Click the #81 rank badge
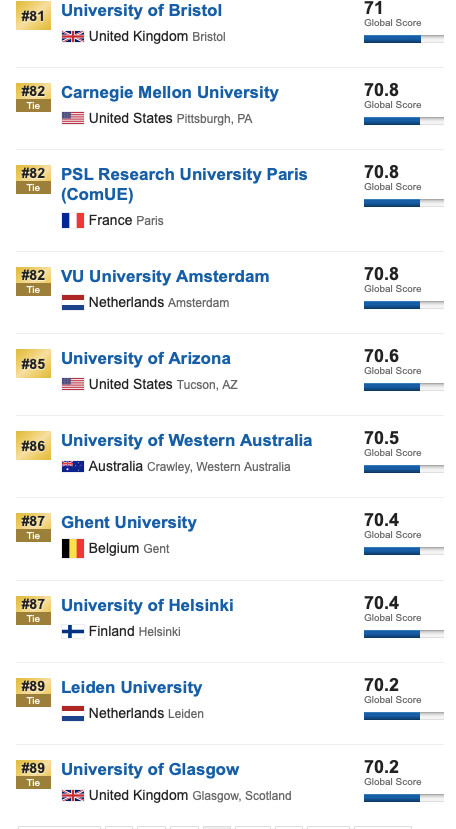Viewport: 456px width, 829px height. pyautogui.click(x=33, y=16)
